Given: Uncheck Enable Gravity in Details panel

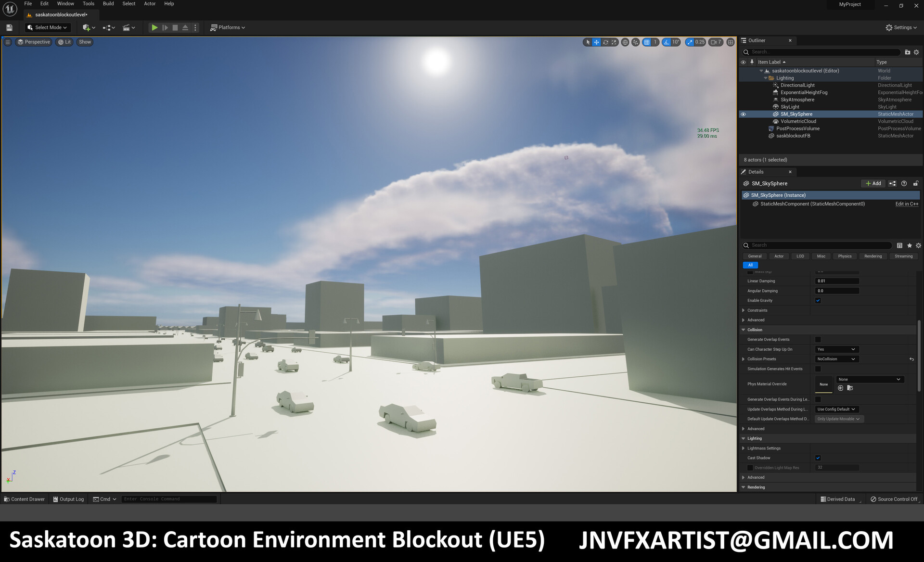Looking at the screenshot, I should [x=818, y=300].
